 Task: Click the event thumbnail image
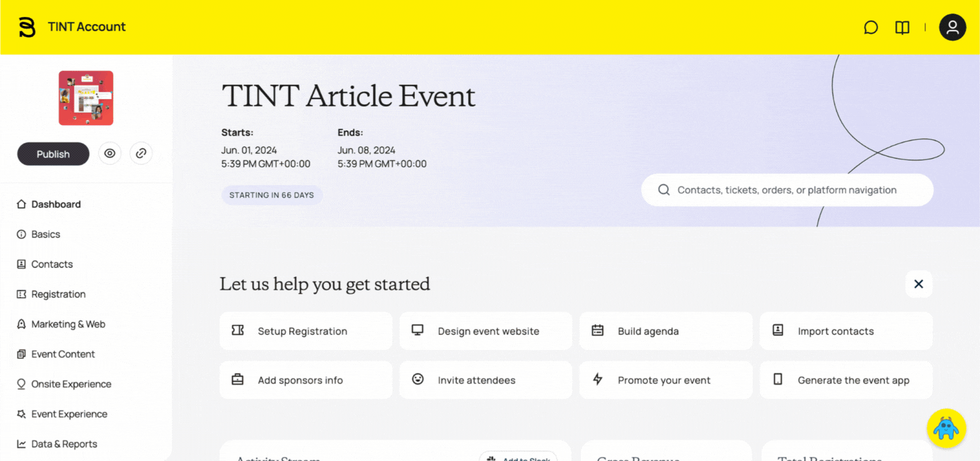86,98
